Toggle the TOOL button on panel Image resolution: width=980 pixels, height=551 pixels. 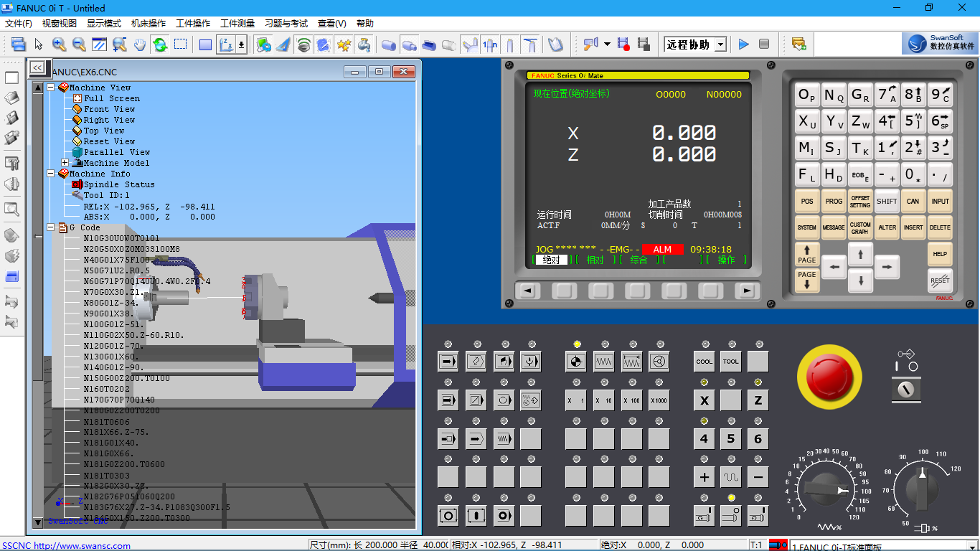[731, 361]
